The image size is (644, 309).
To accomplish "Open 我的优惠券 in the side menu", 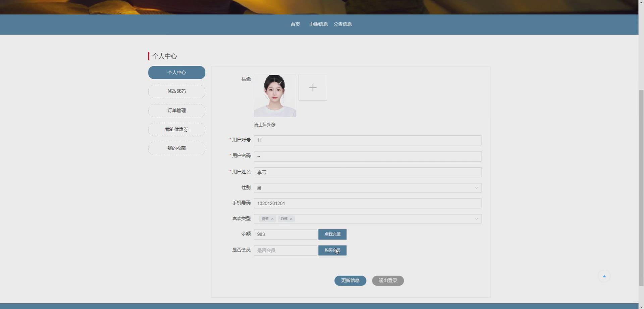I will (x=177, y=129).
